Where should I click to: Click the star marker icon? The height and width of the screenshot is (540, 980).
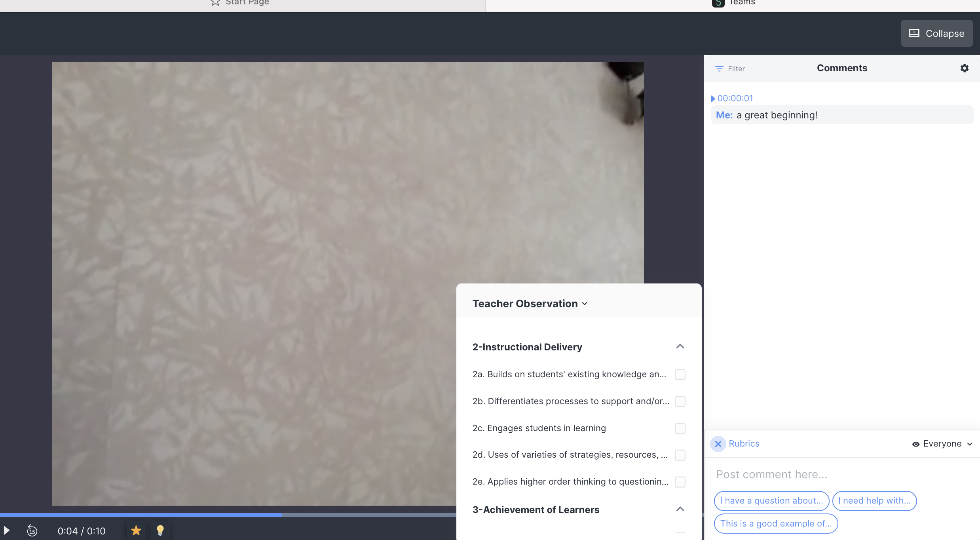tap(136, 530)
